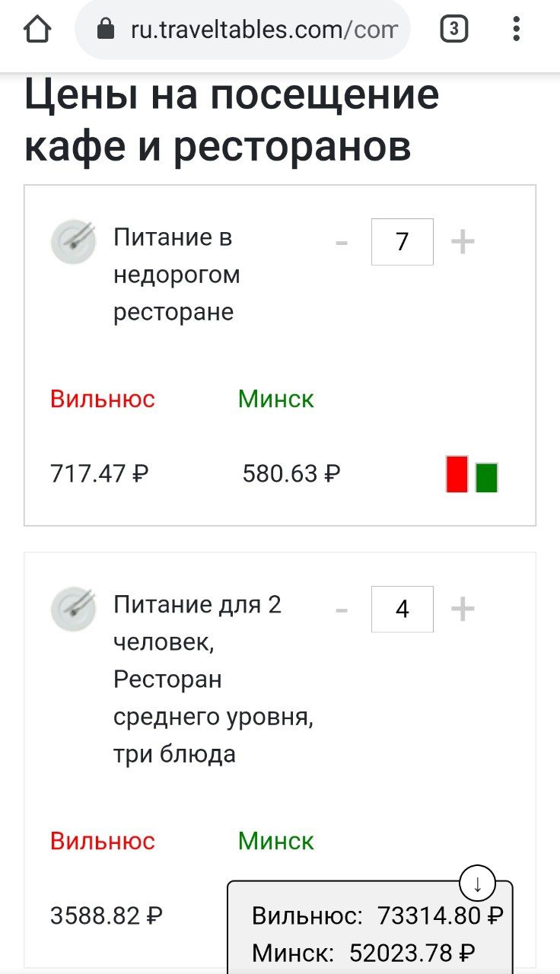Click the green Minsk bar swatch
Image resolution: width=560 pixels, height=974 pixels.
click(486, 477)
